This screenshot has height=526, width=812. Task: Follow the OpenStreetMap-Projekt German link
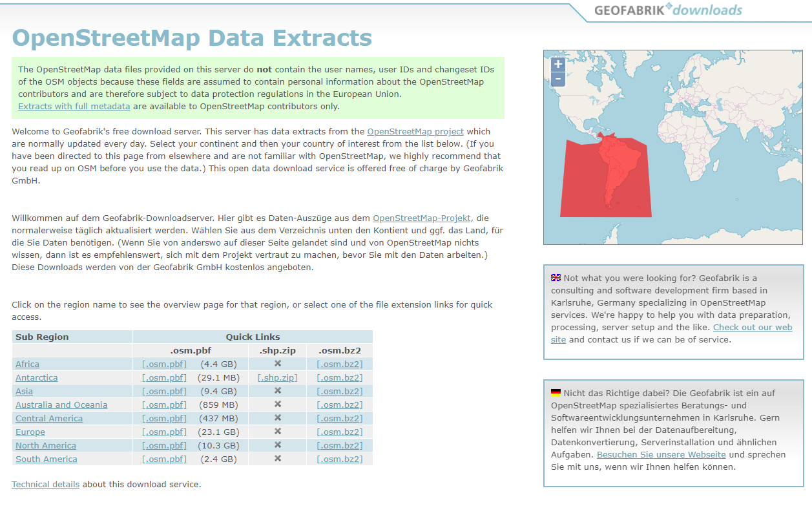423,219
